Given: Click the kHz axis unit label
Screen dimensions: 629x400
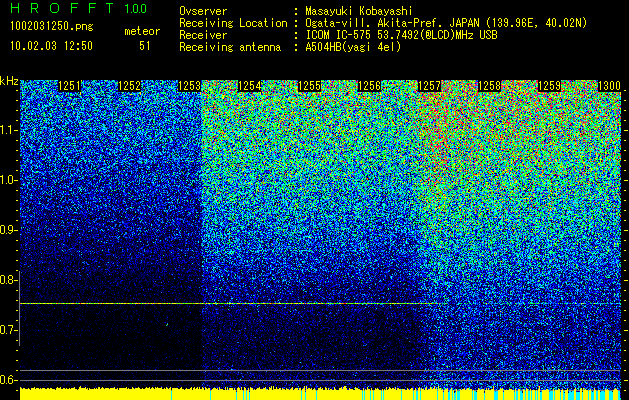Looking at the screenshot, I should pyautogui.click(x=9, y=81).
